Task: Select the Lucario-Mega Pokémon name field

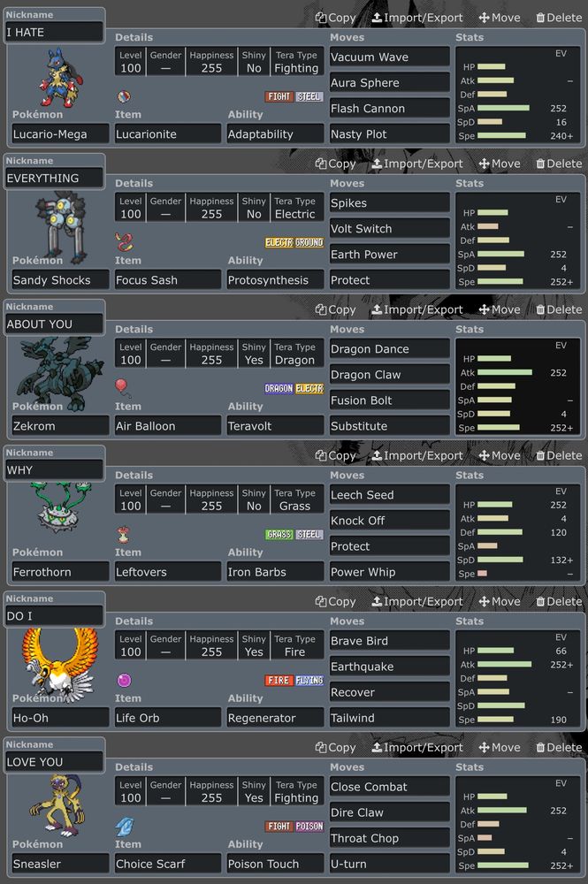Action: coord(60,134)
